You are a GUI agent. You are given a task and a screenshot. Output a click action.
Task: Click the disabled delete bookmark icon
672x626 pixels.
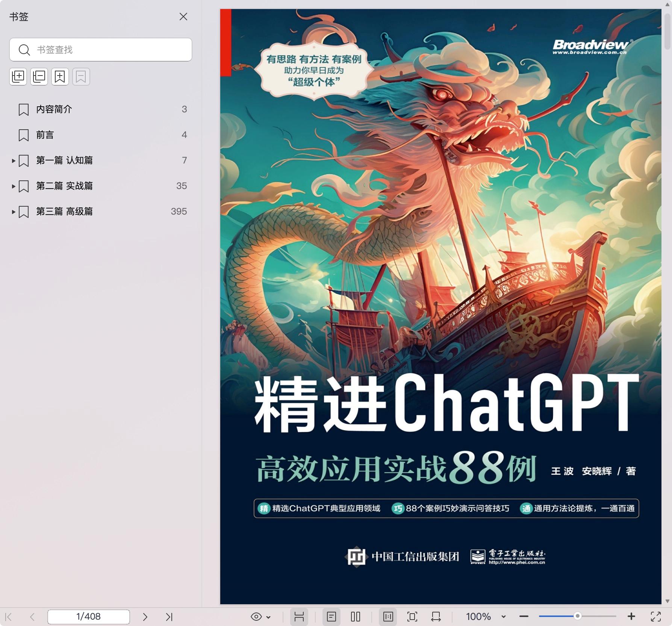coord(81,77)
